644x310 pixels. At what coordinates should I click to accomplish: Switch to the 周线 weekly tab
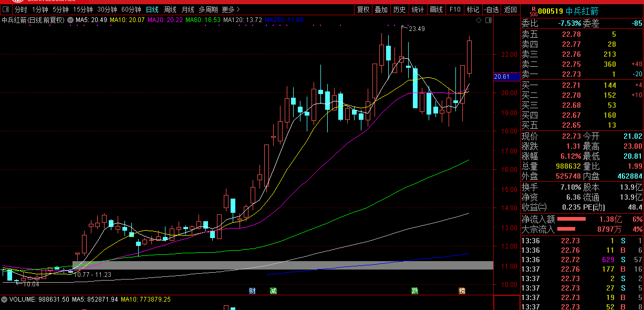pos(170,9)
